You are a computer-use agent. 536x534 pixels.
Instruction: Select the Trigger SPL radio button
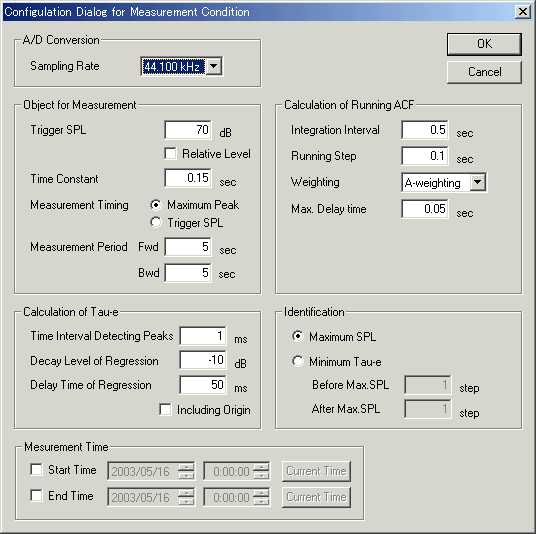click(x=156, y=223)
